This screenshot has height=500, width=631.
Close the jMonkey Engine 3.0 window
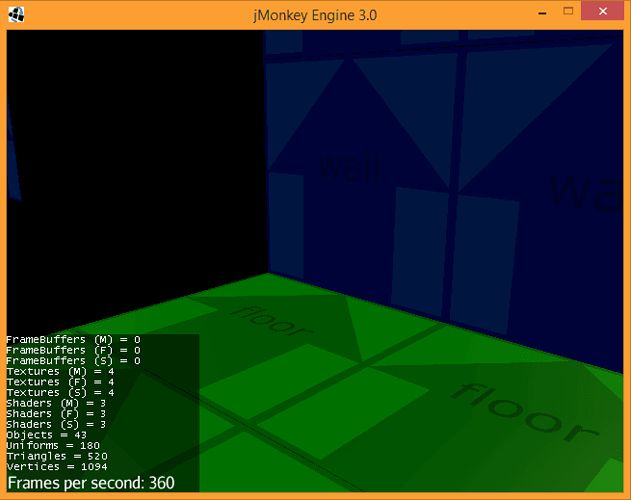tap(602, 11)
